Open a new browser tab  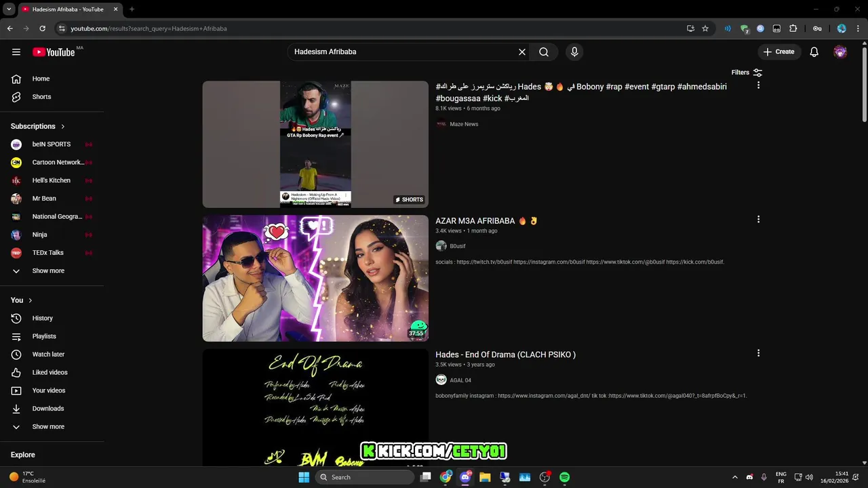pos(132,9)
